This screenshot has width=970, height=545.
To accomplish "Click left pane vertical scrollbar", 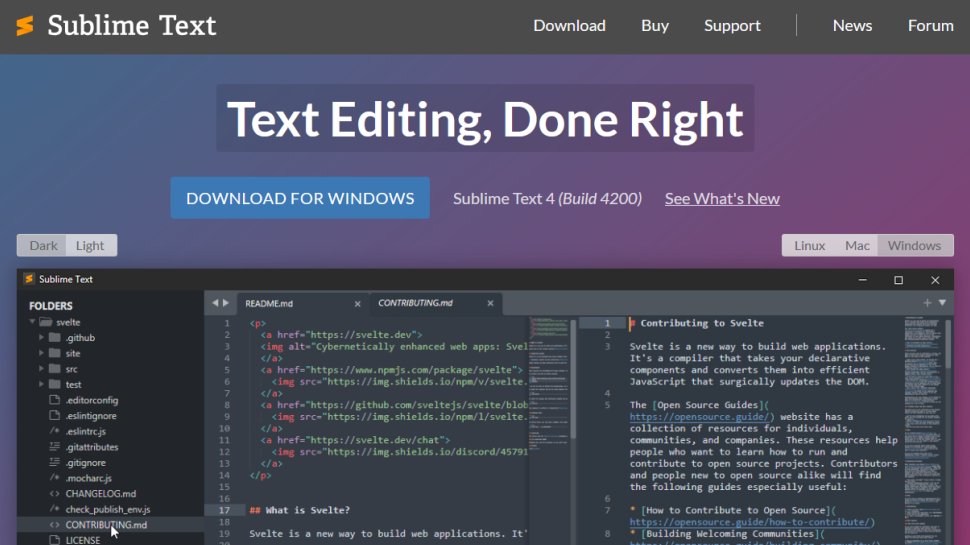I will pos(573,379).
